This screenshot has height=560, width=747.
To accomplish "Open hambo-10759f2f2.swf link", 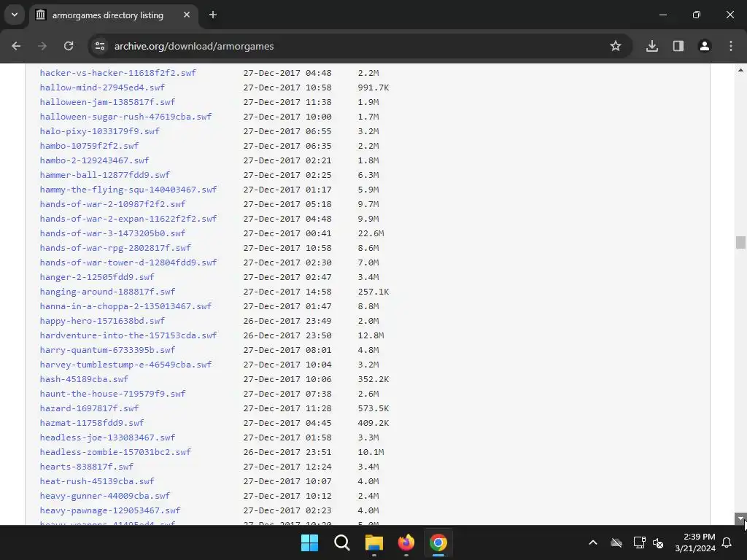I will coord(90,146).
